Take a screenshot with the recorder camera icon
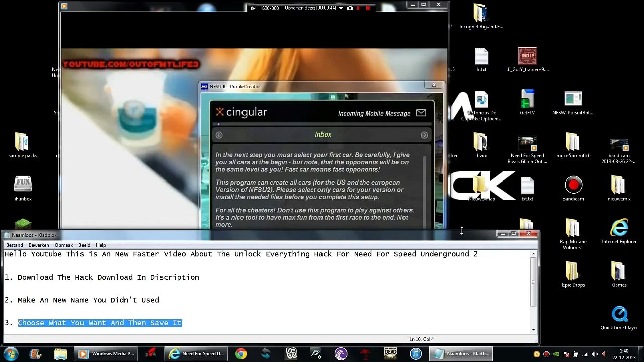This screenshot has height=362, width=644. click(x=350, y=8)
